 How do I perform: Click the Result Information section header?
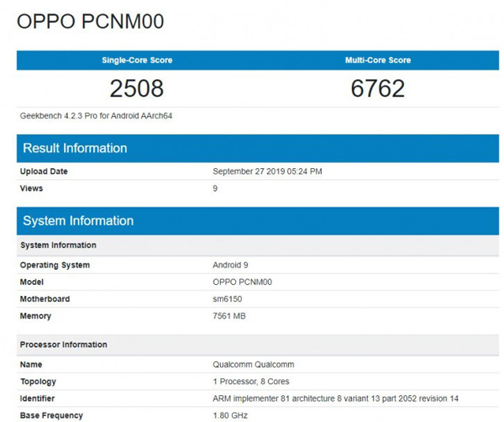[75, 149]
